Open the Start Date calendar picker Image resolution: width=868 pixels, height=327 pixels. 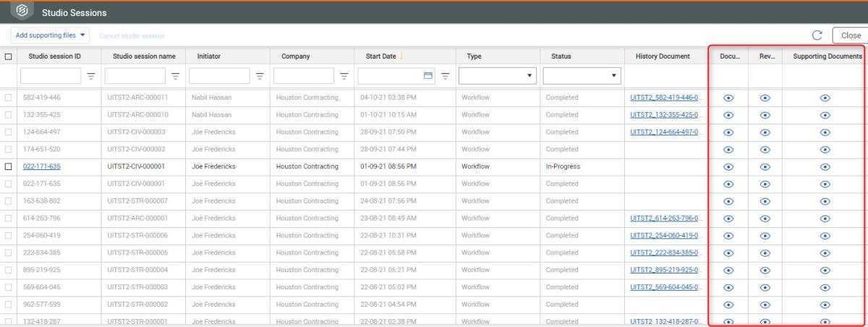427,75
